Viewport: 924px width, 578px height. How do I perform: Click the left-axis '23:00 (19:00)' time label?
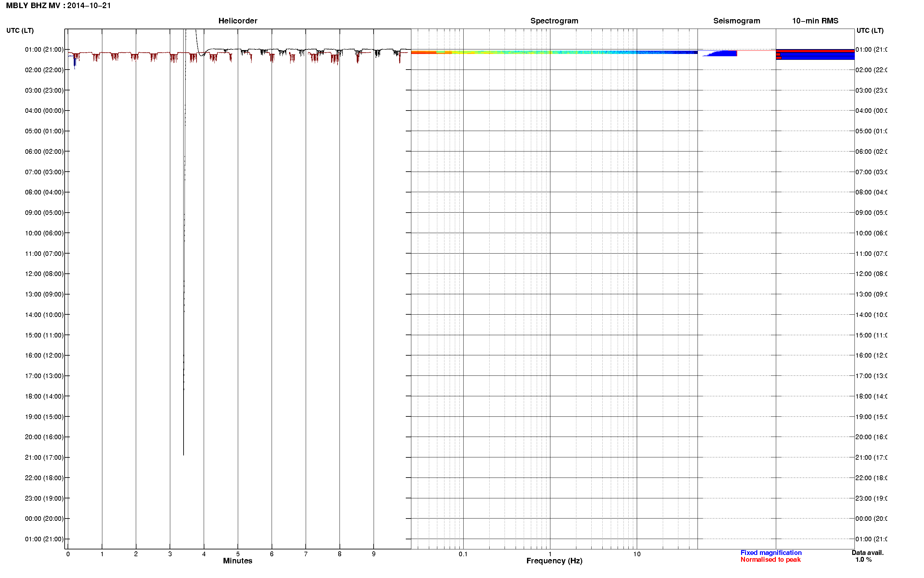pos(44,498)
